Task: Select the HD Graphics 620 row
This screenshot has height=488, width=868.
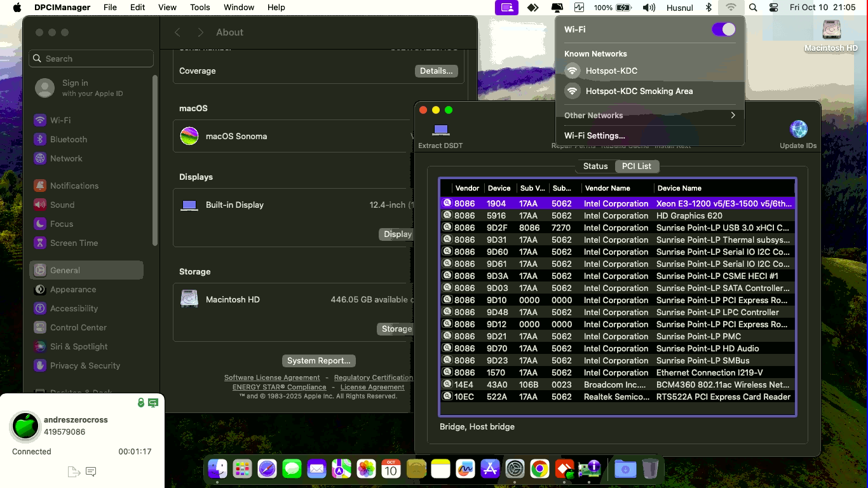Action: pos(617,215)
